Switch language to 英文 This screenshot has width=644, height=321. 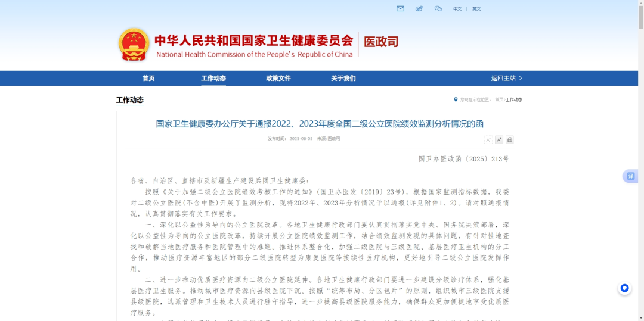point(476,8)
